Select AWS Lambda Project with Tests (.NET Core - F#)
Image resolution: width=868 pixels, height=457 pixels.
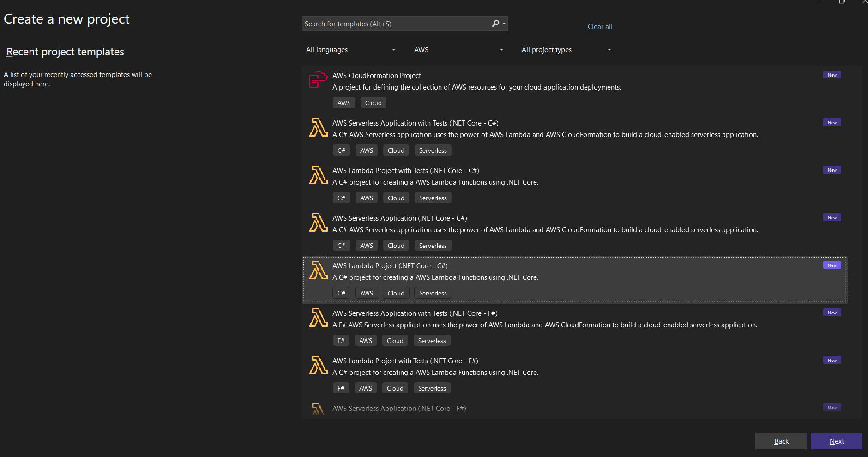tap(405, 361)
